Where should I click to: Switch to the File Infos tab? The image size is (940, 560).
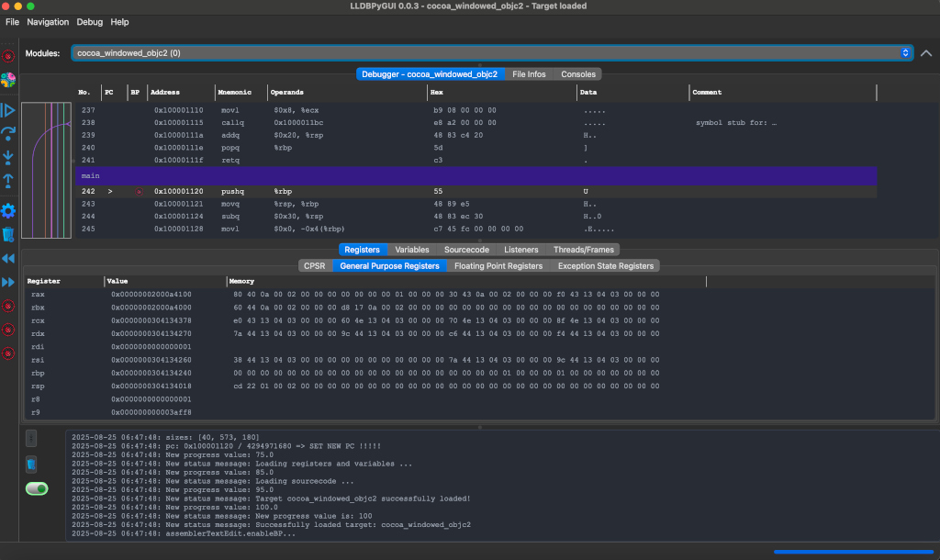click(x=529, y=74)
